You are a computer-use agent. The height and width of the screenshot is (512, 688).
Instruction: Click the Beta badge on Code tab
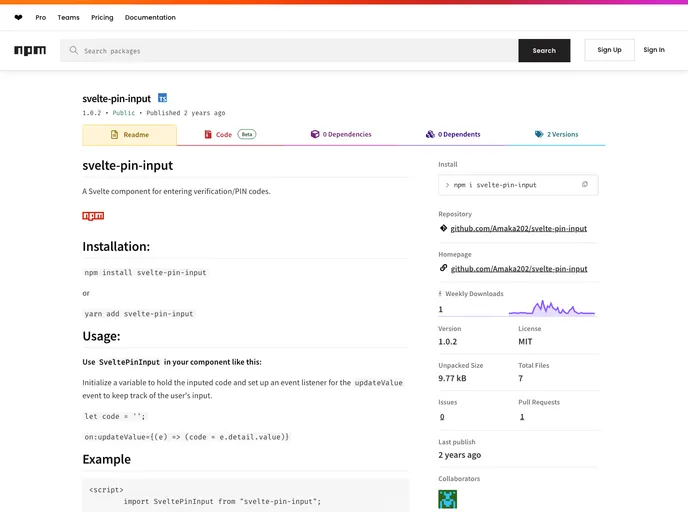pyautogui.click(x=247, y=134)
